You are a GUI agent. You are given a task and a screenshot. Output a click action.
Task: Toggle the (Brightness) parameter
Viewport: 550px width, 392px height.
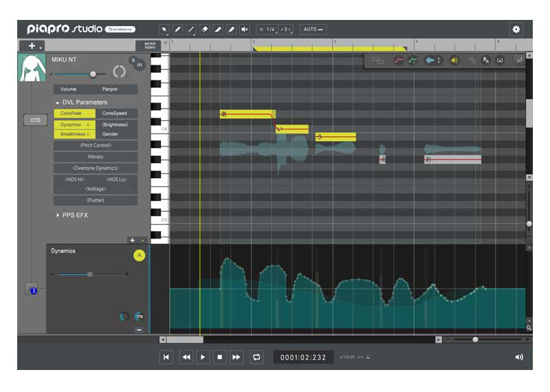[x=116, y=124]
